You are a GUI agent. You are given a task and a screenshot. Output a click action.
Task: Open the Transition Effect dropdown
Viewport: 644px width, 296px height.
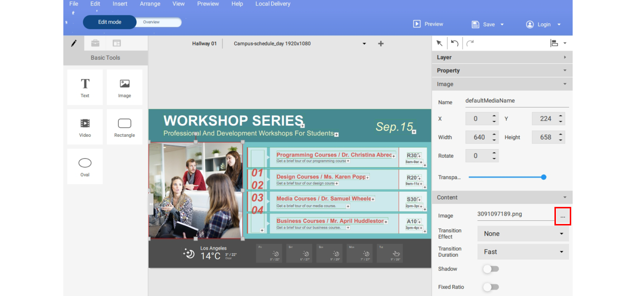(523, 234)
